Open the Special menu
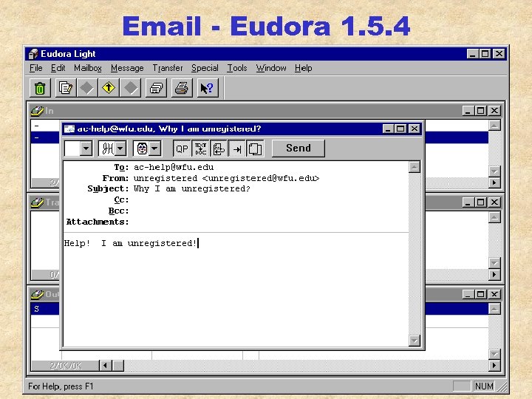The width and height of the screenshot is (532, 399). [205, 68]
